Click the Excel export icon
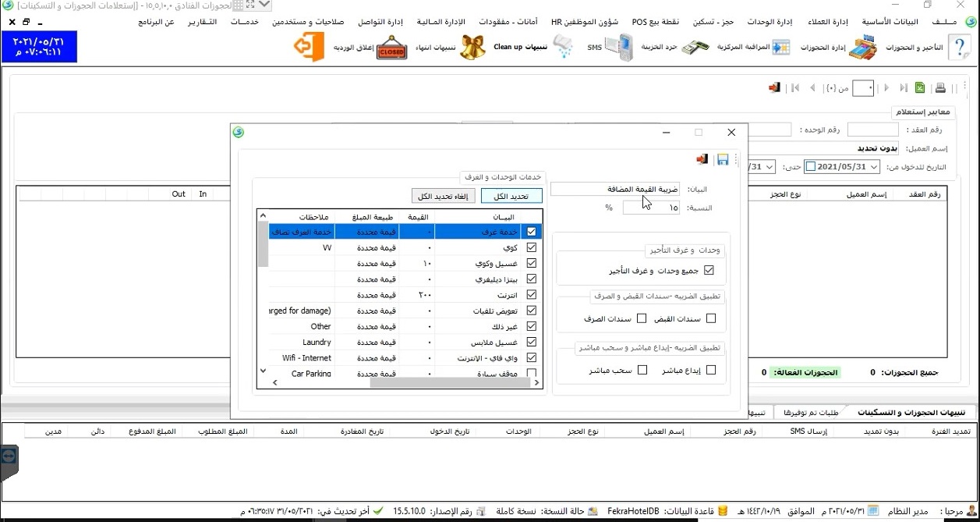Image resolution: width=980 pixels, height=522 pixels. click(920, 88)
